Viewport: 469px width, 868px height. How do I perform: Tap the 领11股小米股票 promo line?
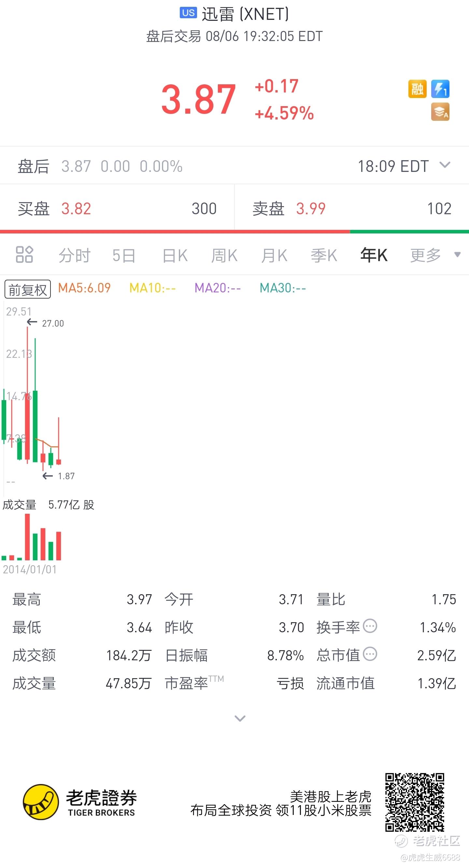click(323, 810)
